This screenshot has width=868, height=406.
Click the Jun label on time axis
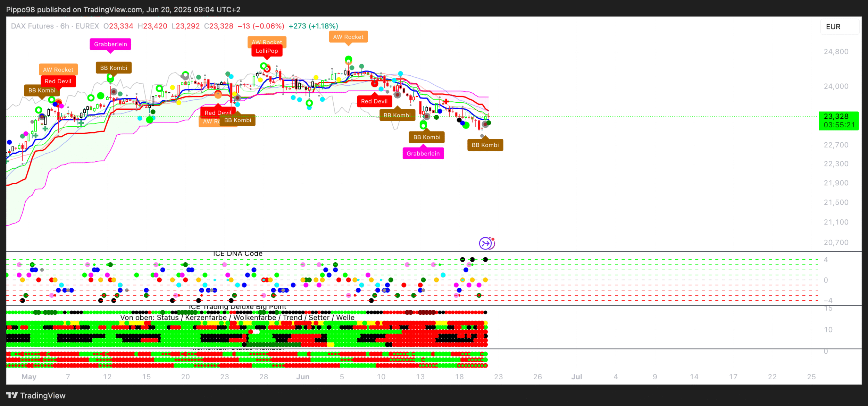302,377
